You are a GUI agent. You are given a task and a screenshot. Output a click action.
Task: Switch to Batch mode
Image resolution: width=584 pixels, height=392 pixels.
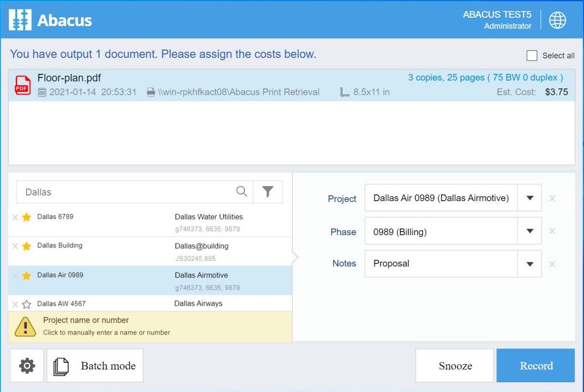(95, 365)
